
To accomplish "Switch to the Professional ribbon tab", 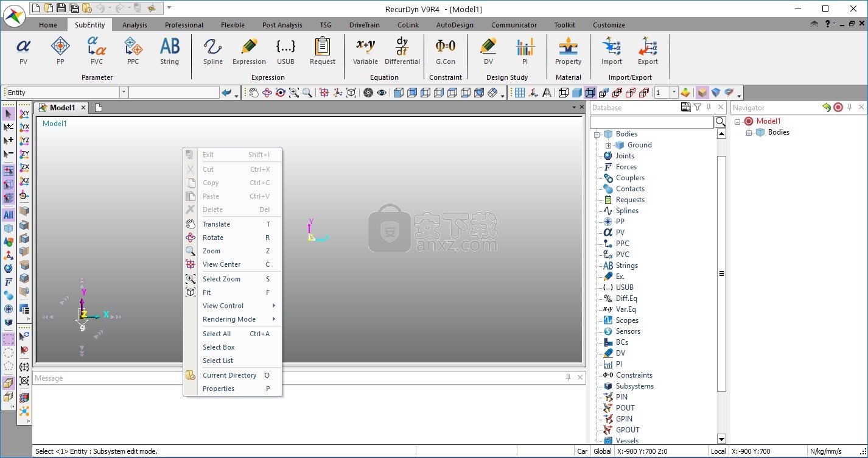I will coord(184,25).
